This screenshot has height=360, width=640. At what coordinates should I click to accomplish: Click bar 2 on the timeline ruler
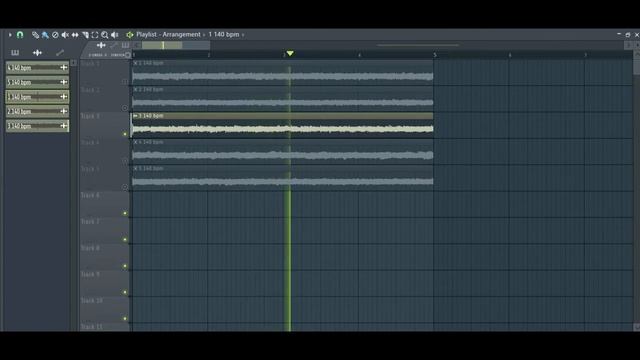pos(209,55)
